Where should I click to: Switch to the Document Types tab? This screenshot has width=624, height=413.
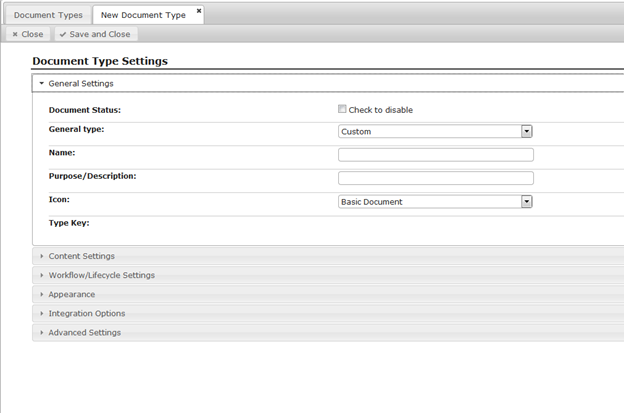pos(48,15)
